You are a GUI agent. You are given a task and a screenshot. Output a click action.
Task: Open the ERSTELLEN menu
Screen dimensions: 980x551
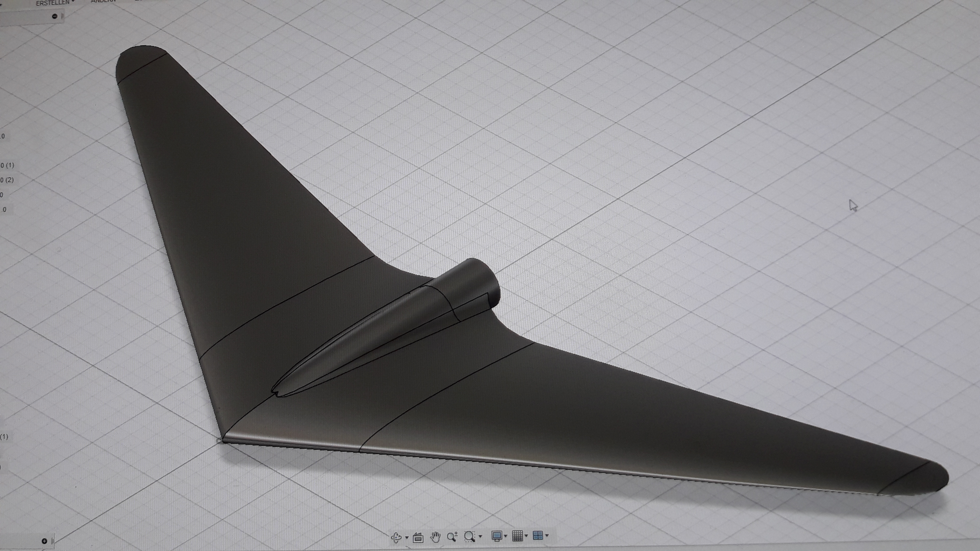53,3
